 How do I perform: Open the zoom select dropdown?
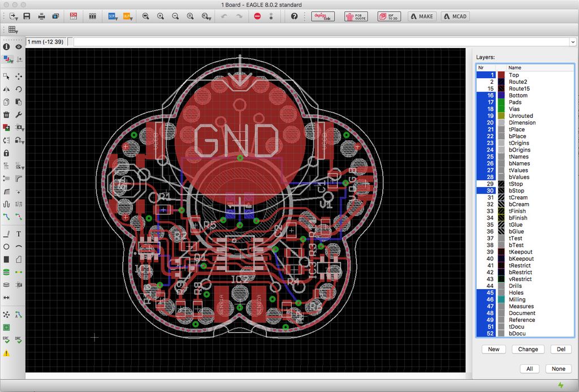(x=206, y=16)
